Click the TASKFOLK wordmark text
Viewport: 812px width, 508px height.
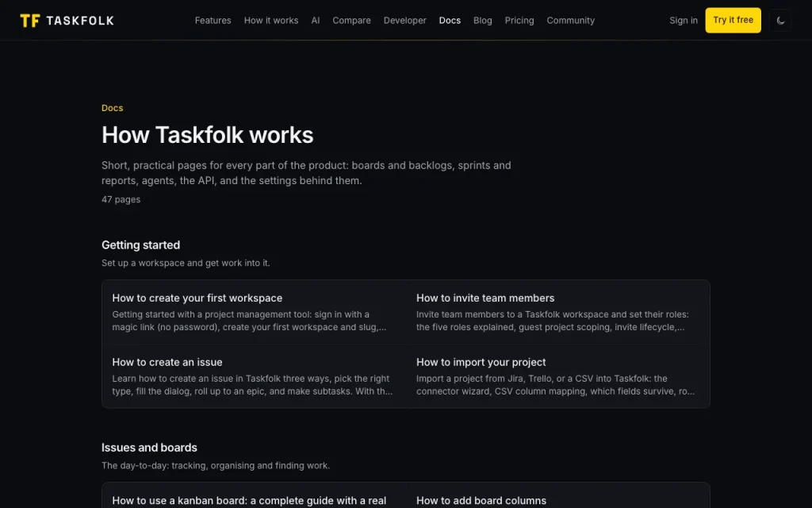click(x=80, y=21)
